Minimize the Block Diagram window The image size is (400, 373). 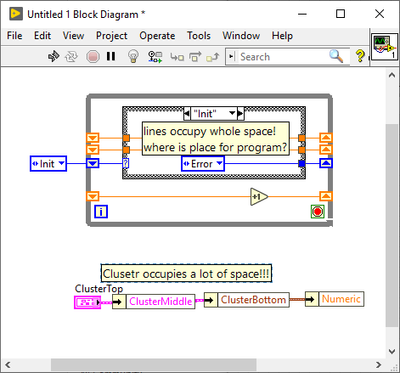(x=302, y=14)
